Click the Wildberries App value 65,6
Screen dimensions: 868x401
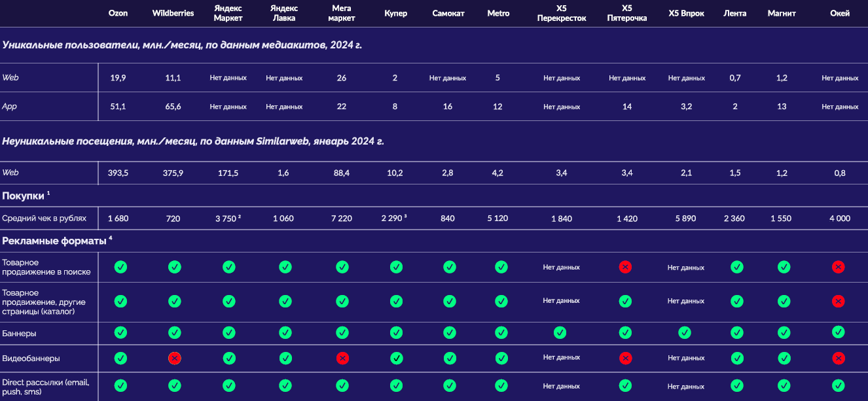point(173,107)
